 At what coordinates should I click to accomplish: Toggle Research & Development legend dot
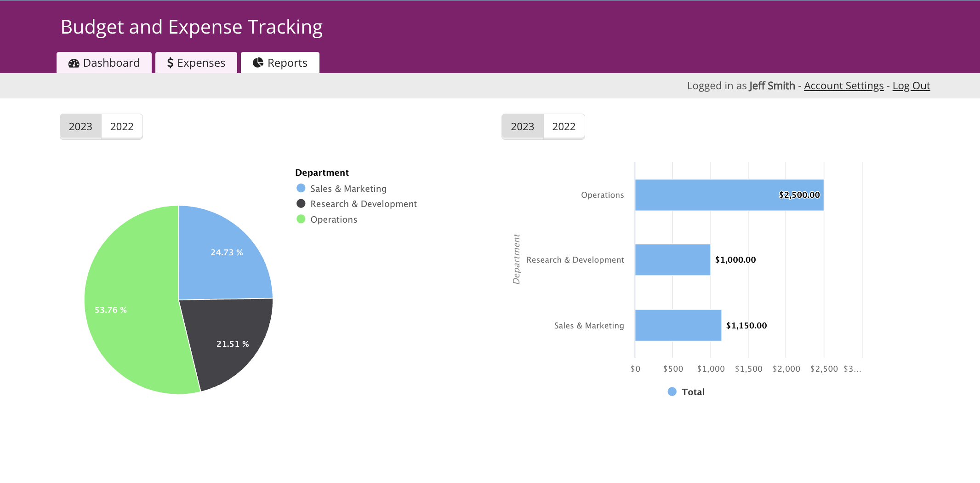point(301,203)
